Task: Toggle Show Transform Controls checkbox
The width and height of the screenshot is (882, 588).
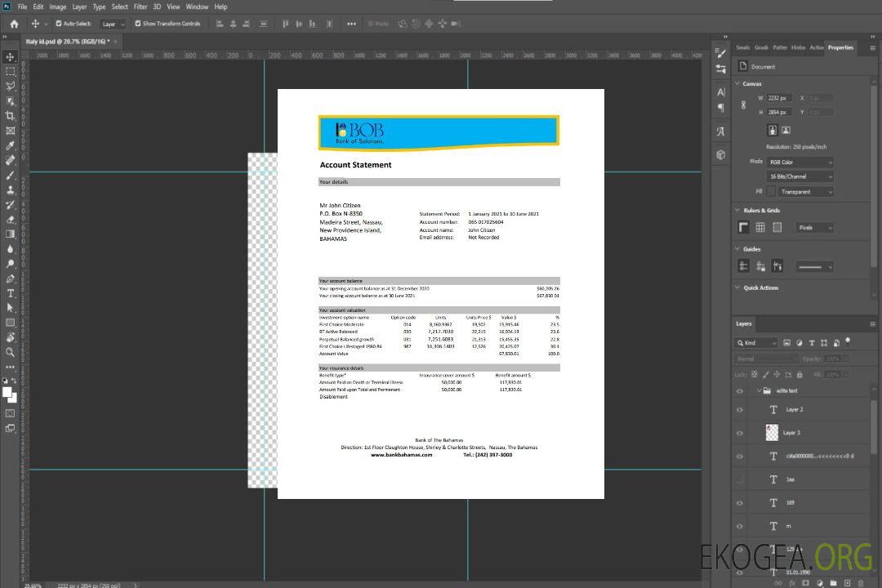Action: 138,24
